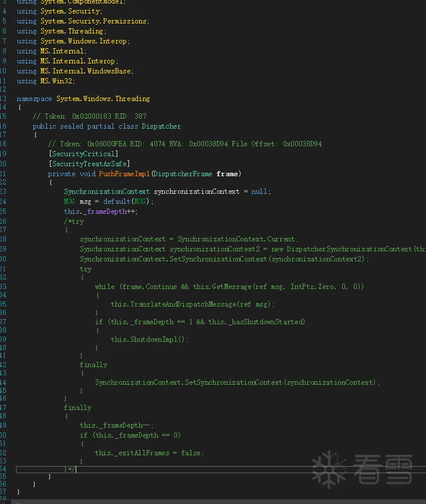Viewport: 426px width, 504px height.
Task: Click the 'using System.Security;' line
Action: 59,11
